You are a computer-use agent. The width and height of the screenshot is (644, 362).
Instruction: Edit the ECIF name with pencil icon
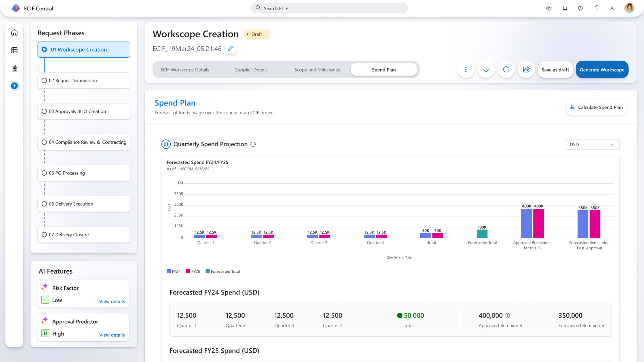tap(231, 48)
